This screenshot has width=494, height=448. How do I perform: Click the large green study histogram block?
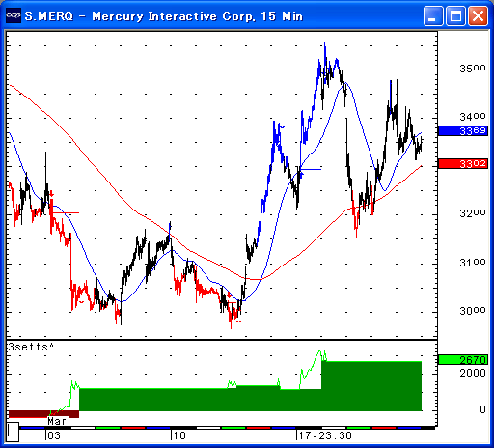371,386
